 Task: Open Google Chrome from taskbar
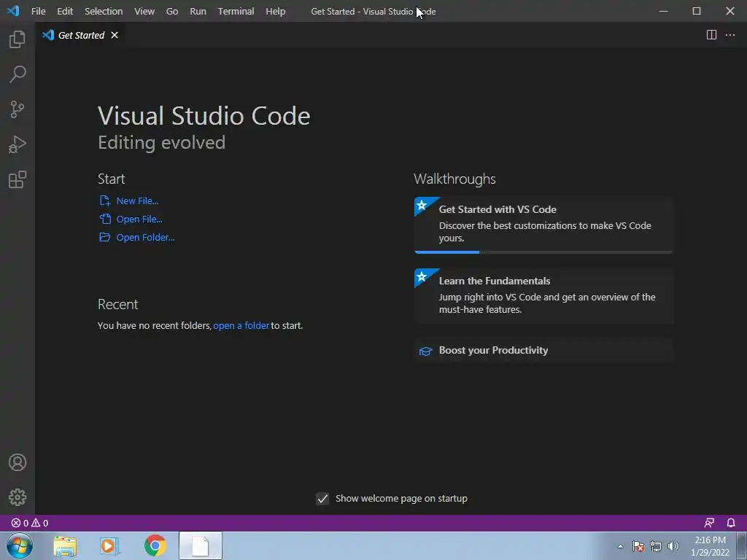(155, 545)
